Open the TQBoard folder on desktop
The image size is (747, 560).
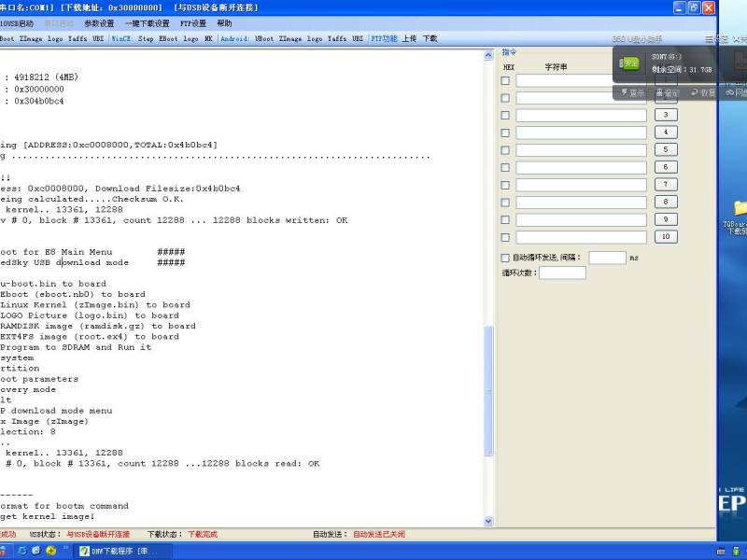[x=740, y=208]
